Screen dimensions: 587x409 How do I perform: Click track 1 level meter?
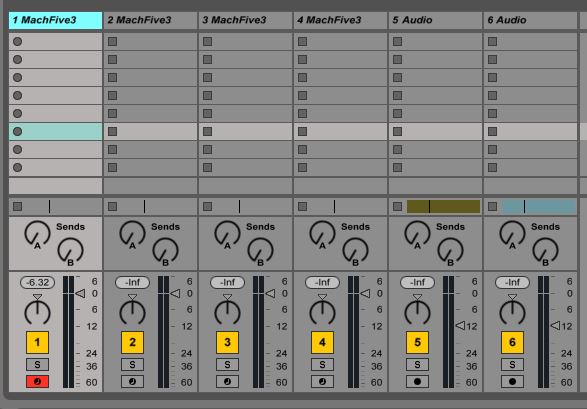69,332
